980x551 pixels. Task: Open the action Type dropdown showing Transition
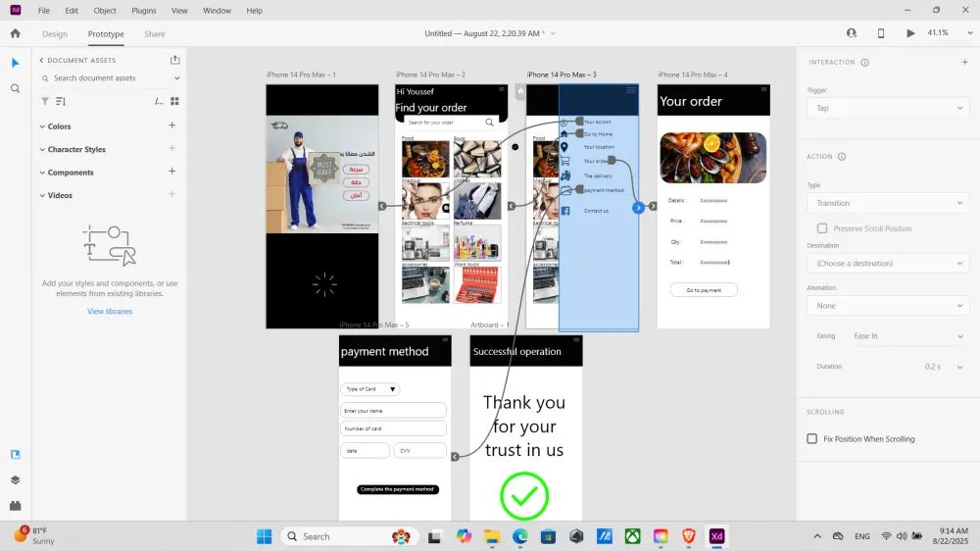pos(888,203)
